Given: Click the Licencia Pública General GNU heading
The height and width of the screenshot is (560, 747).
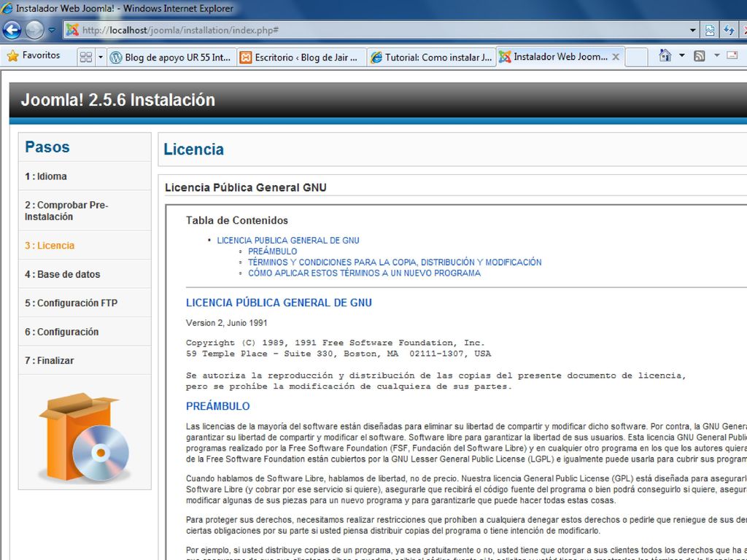Looking at the screenshot, I should click(245, 187).
